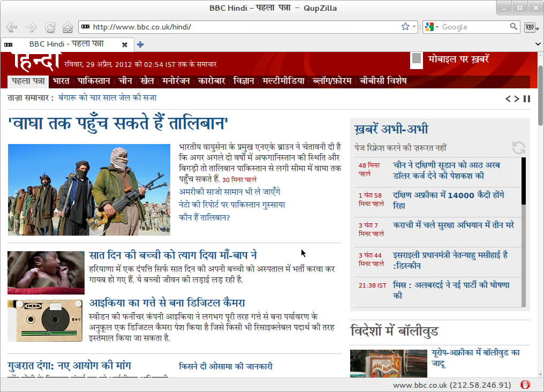Screen dimensions: 544x392
Task: Open a new tab with the plus icon
Action: tap(140, 44)
